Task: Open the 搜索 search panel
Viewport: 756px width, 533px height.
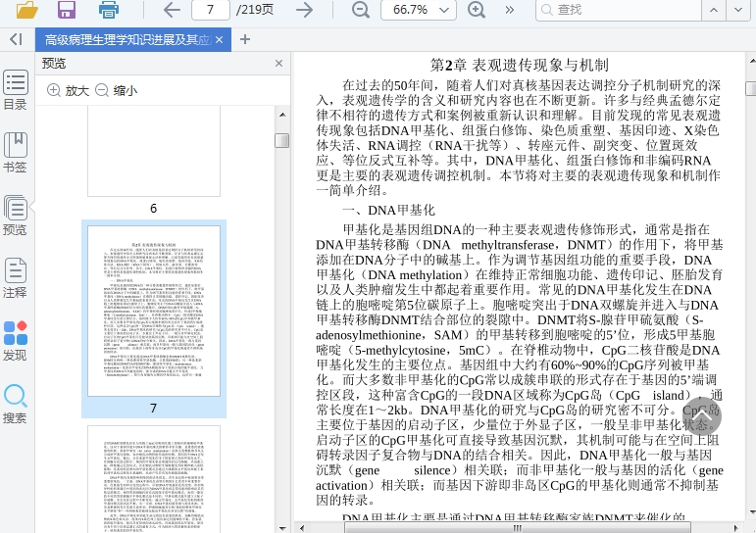Action: [16, 404]
